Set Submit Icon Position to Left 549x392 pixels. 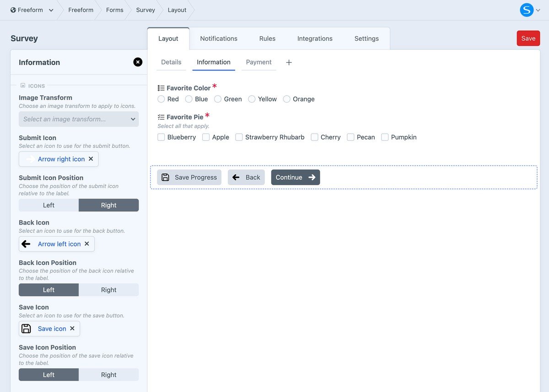tap(48, 205)
